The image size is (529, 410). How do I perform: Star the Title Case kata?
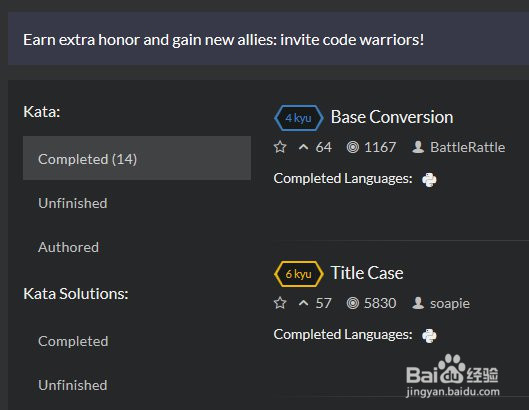pyautogui.click(x=280, y=303)
